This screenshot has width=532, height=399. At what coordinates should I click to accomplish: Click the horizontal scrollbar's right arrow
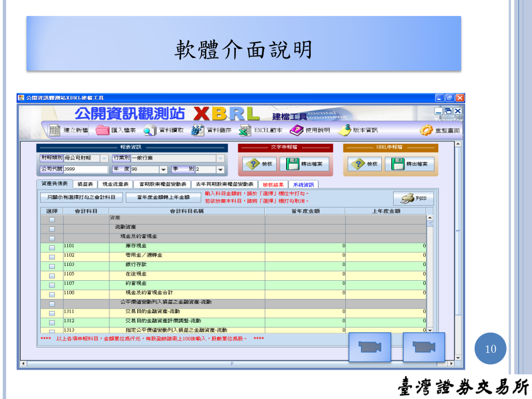451,364
